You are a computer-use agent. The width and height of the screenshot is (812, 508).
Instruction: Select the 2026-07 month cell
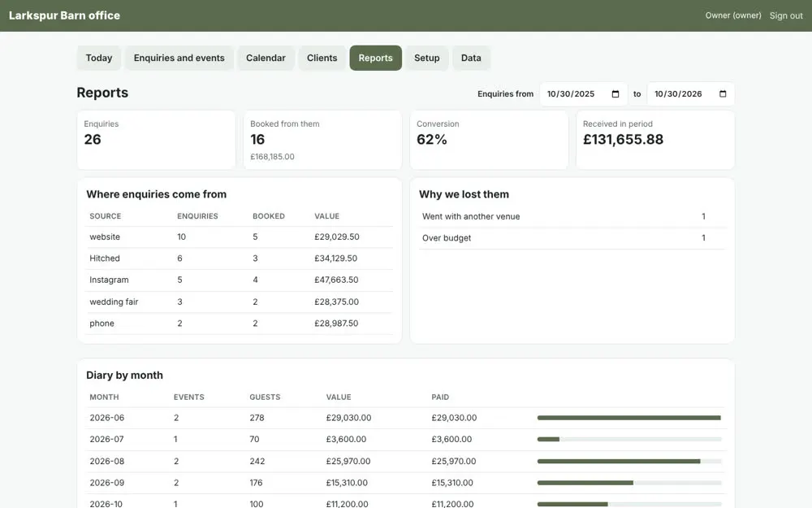(106, 439)
